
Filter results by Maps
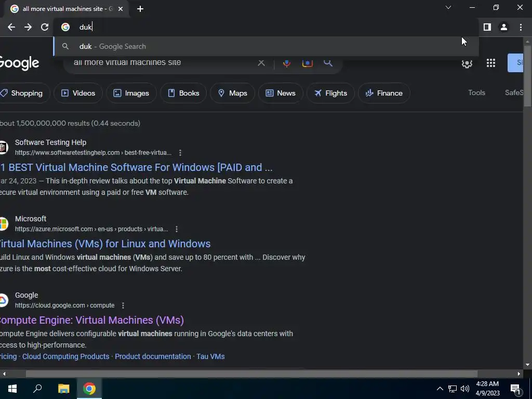pyautogui.click(x=232, y=93)
